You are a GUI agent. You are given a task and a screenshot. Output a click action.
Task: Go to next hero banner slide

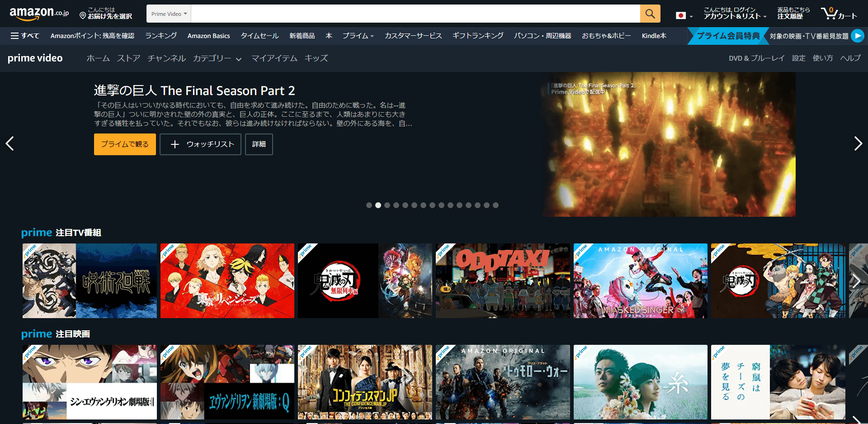tap(858, 143)
